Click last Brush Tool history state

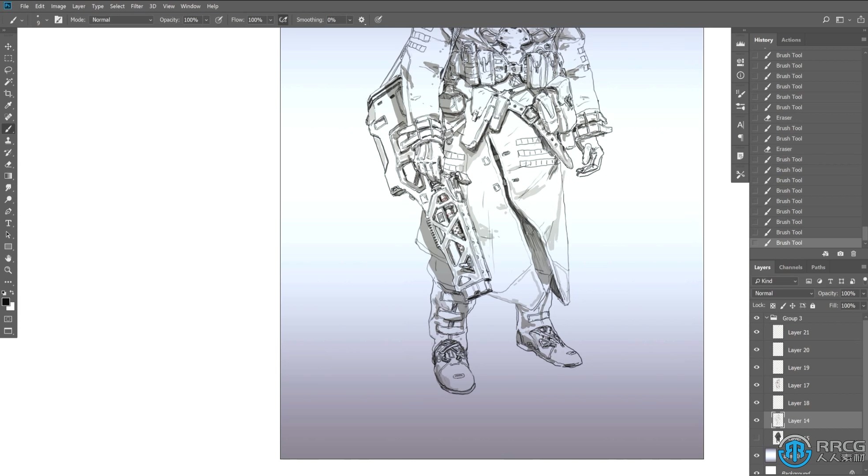point(806,243)
